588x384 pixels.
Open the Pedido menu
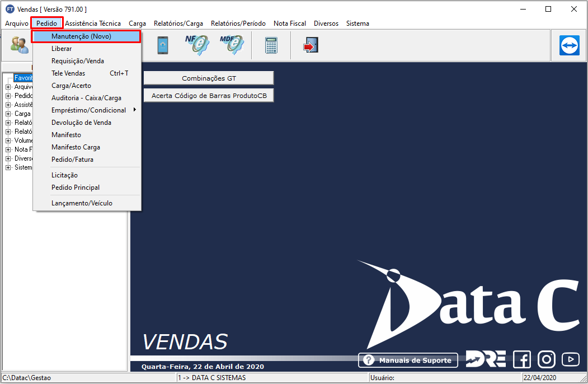(x=47, y=24)
